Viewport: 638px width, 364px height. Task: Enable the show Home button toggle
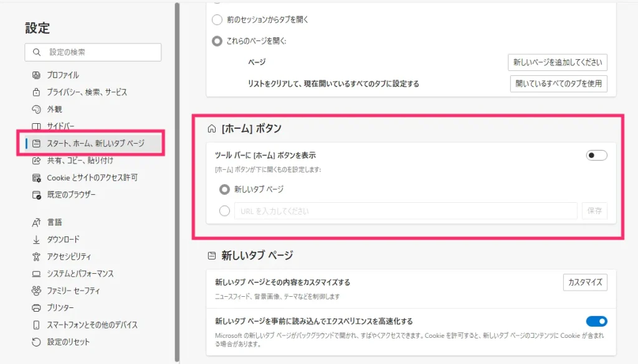[x=596, y=155]
